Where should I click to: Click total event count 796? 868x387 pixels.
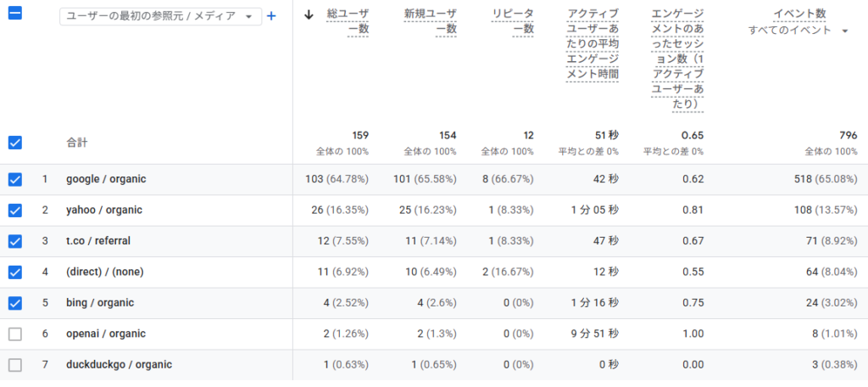848,135
